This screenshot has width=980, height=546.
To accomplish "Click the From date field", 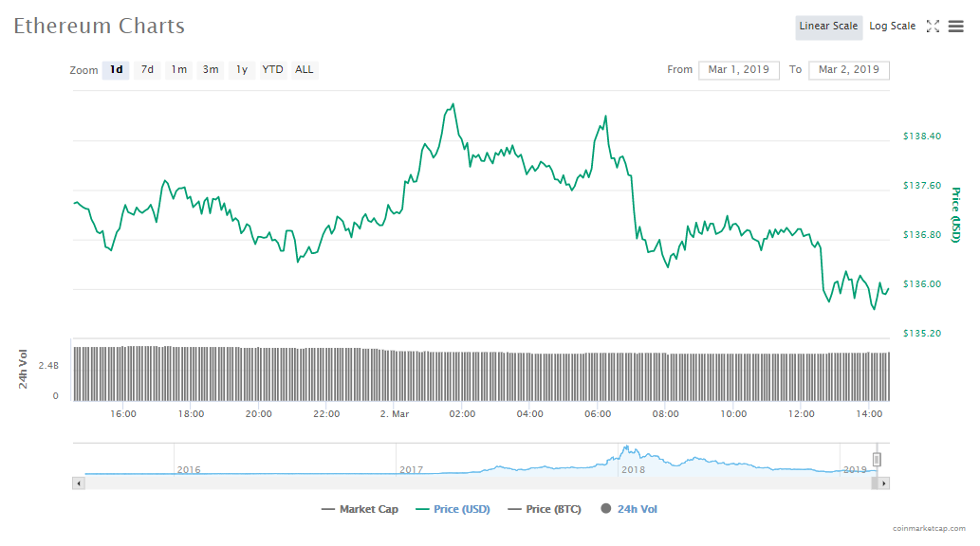I will click(x=738, y=70).
